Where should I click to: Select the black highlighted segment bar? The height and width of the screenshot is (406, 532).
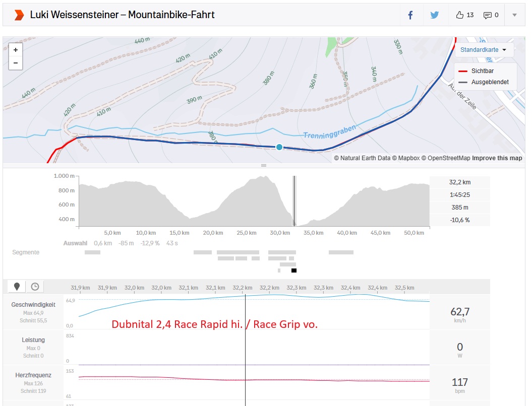coord(294,270)
